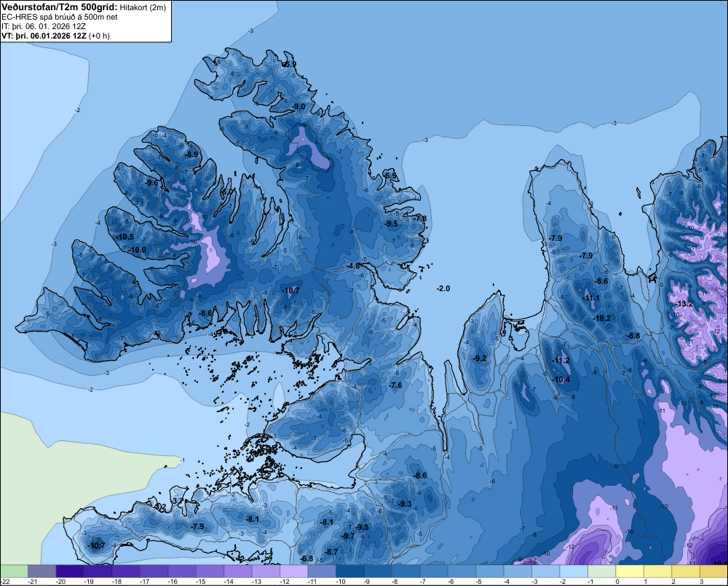Click the pale green swatch between -1 and 0
This screenshot has height=586, width=728.
602,571
